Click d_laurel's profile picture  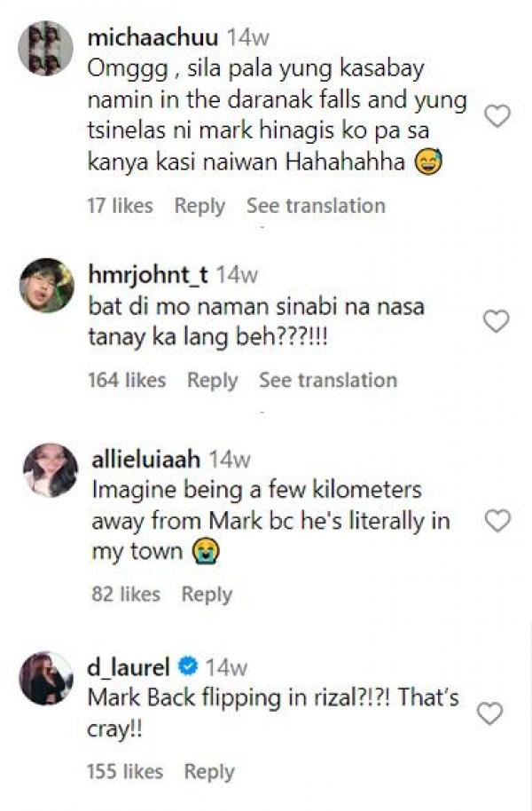tap(46, 678)
